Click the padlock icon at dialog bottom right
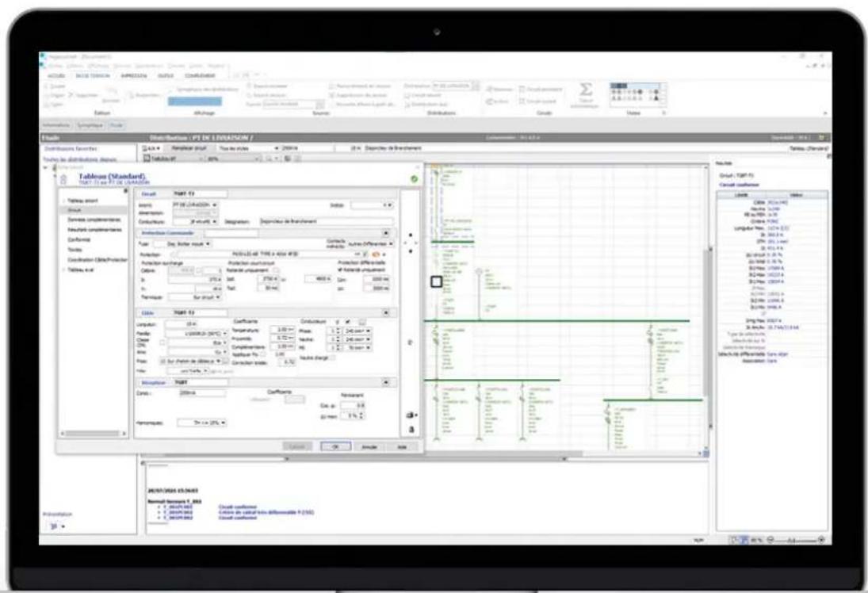 point(411,429)
